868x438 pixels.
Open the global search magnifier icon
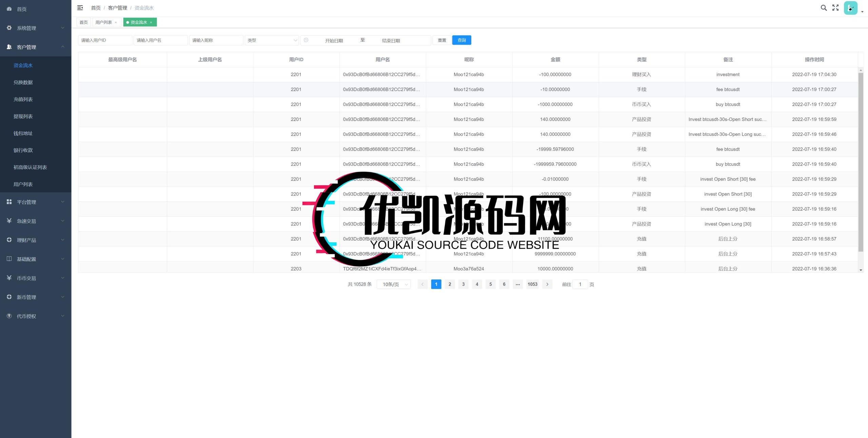click(824, 7)
